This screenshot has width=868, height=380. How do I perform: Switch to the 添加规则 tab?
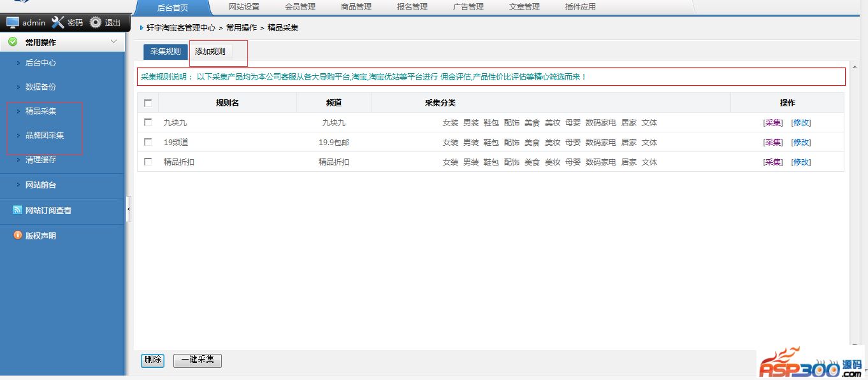coord(210,52)
